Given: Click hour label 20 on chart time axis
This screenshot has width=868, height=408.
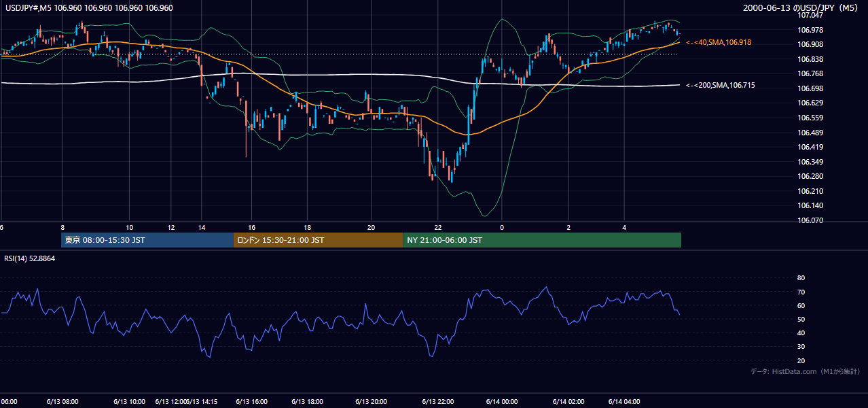Looking at the screenshot, I should tap(371, 227).
